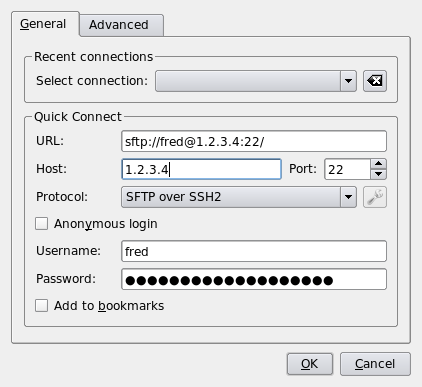Click the Anonymous login label text

point(106,224)
